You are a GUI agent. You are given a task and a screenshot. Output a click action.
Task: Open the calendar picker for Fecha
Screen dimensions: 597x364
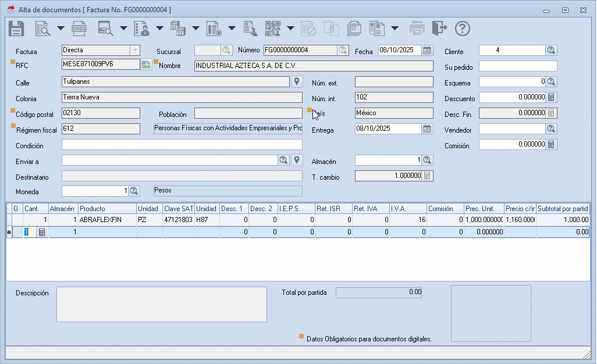(x=428, y=51)
